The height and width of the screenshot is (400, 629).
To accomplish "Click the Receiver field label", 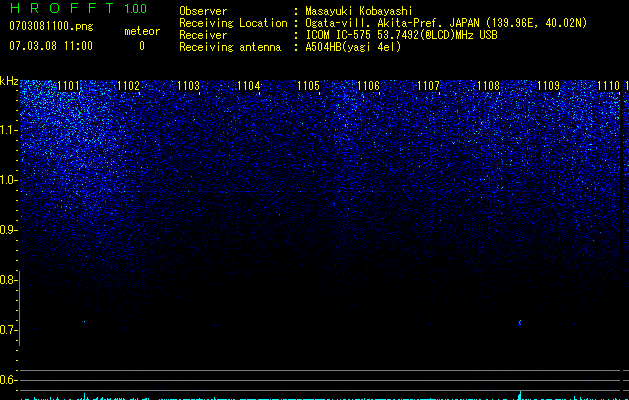I will (x=203, y=35).
